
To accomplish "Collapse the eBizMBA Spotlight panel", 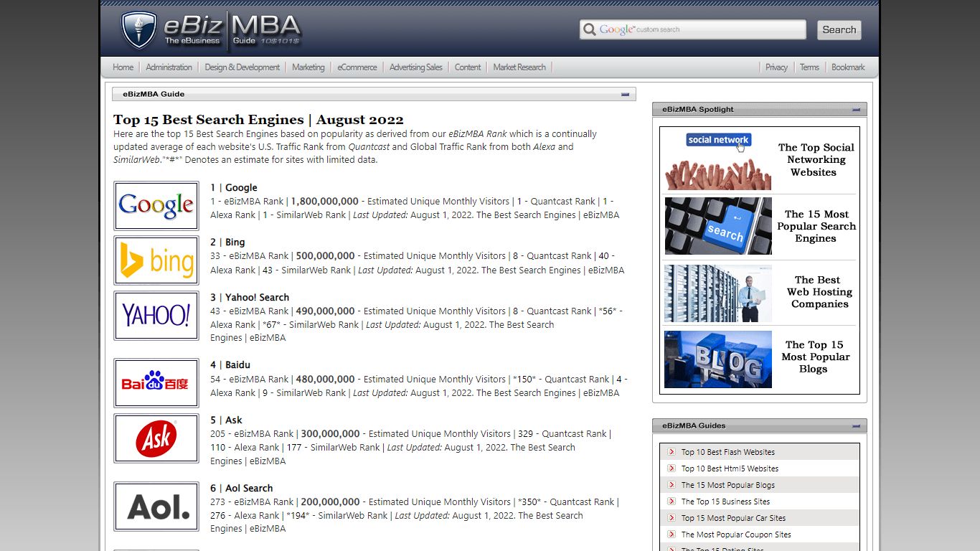I will 857,110.
